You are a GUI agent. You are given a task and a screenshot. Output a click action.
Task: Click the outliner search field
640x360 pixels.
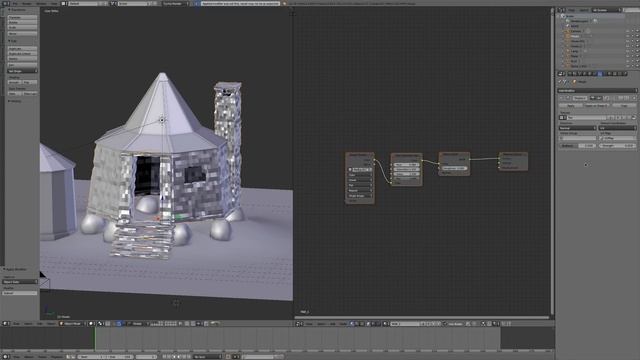click(632, 10)
